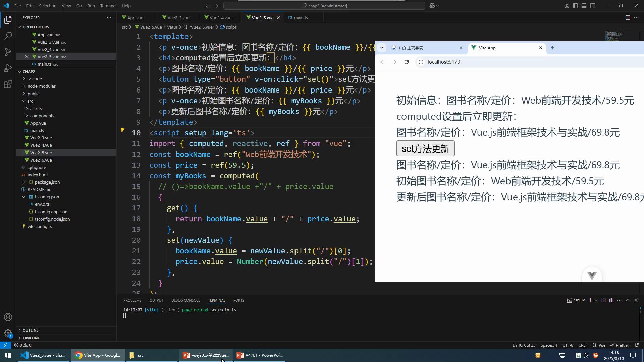This screenshot has height=362, width=644.
Task: Toggle panel visibility layout button
Action: tap(584, 6)
